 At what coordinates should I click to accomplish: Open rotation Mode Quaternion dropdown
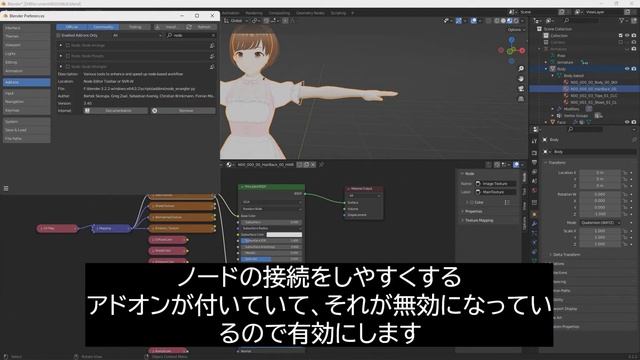pyautogui.click(x=600, y=222)
